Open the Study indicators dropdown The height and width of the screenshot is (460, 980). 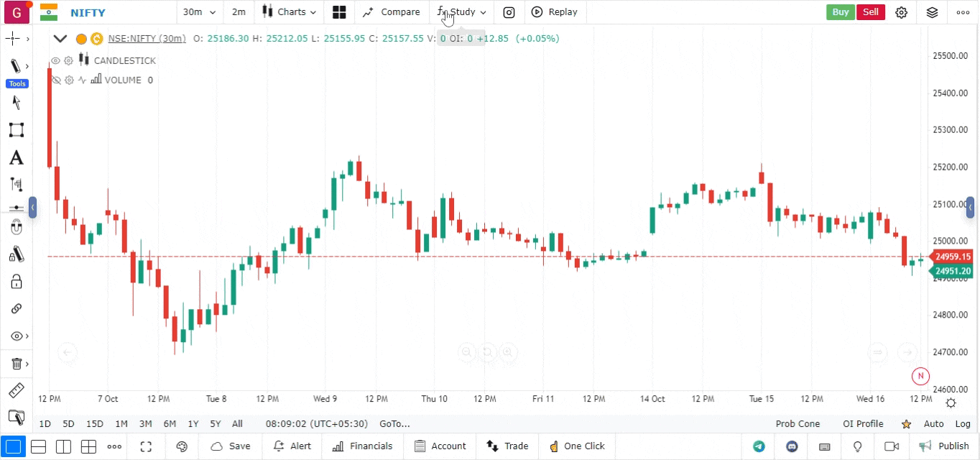point(462,12)
